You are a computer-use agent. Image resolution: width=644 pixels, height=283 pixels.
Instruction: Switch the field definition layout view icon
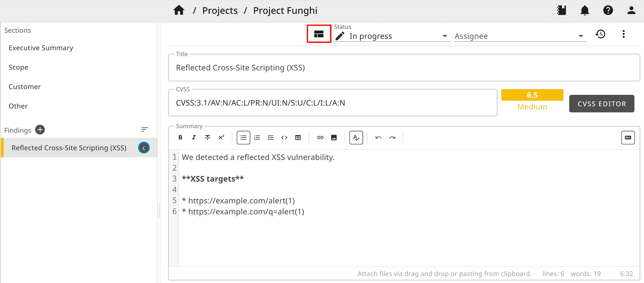319,34
